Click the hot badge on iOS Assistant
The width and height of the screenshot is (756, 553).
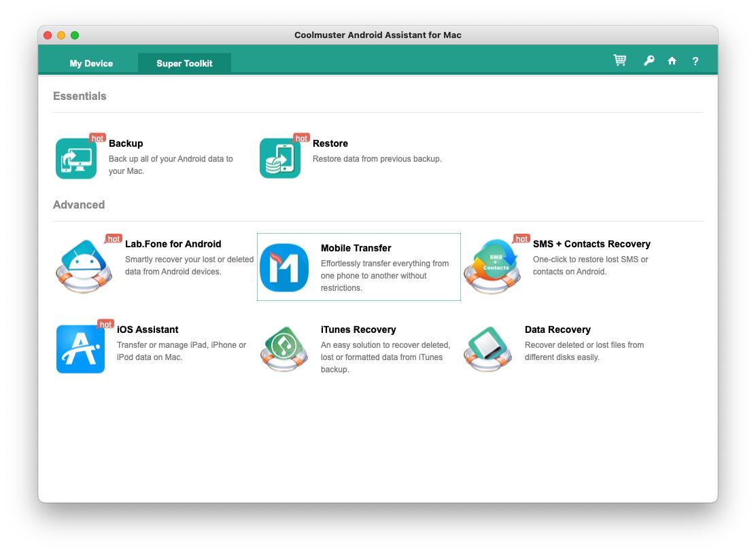coord(105,324)
